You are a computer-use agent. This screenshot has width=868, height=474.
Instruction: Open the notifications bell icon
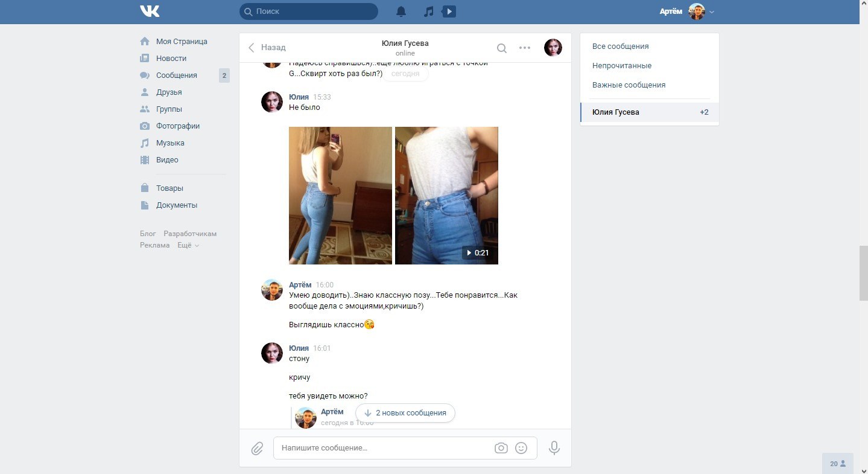tap(401, 11)
